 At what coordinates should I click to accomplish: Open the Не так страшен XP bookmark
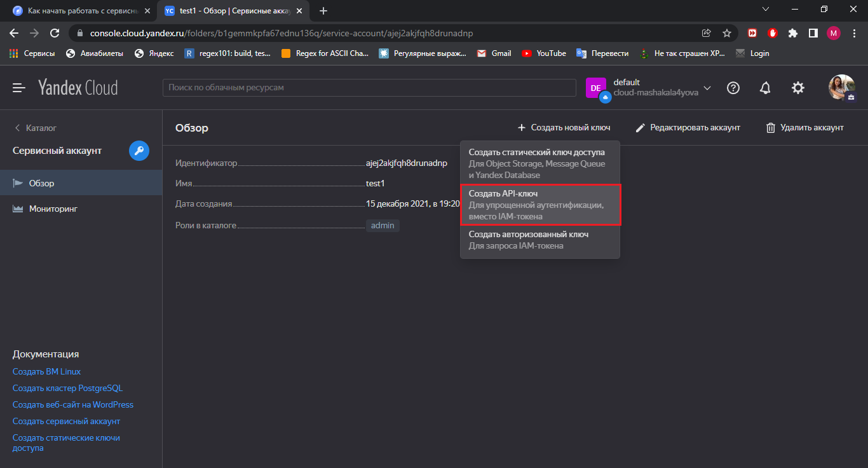click(682, 53)
